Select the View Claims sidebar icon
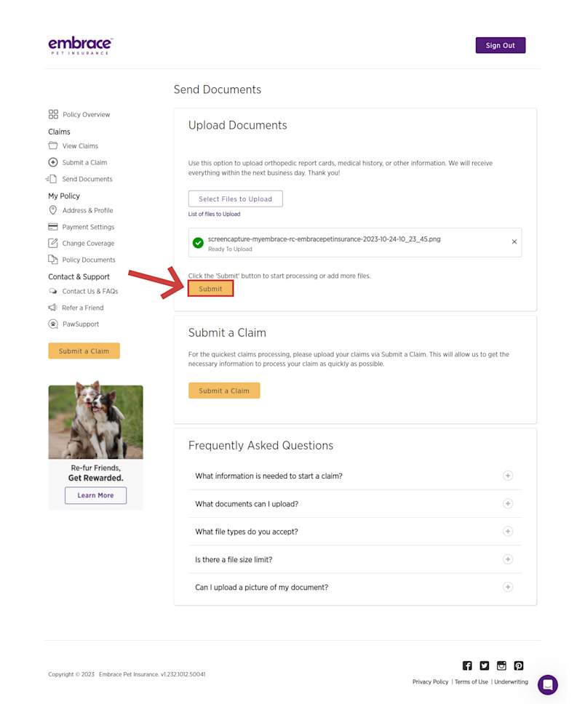Image resolution: width=585 pixels, height=728 pixels. (x=52, y=145)
